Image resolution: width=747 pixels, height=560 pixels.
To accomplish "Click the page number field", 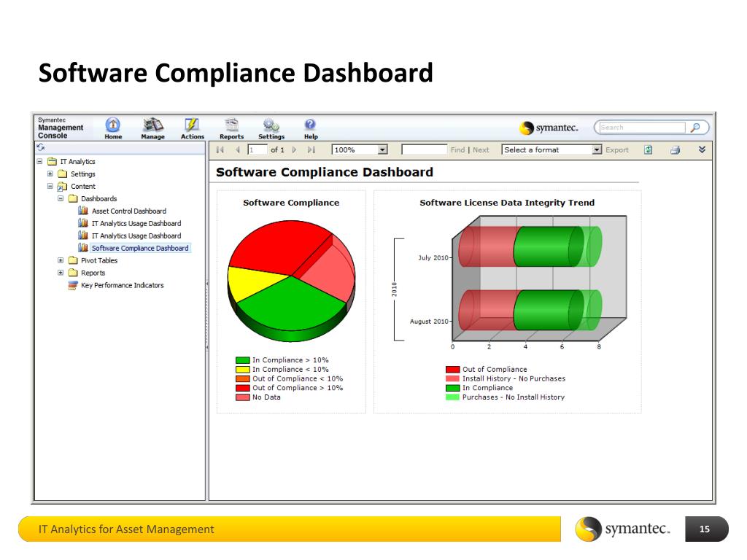I will click(258, 150).
